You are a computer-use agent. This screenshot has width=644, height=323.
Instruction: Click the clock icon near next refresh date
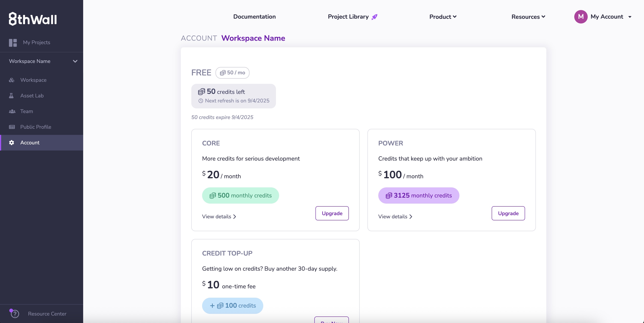click(x=201, y=101)
